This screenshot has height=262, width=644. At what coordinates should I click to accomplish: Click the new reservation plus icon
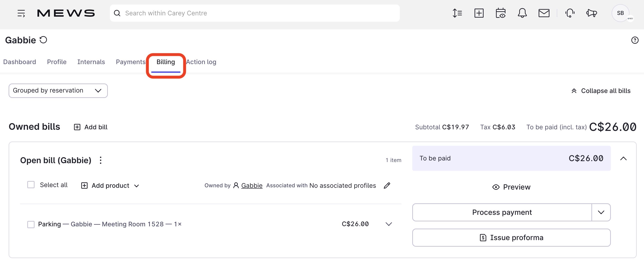coord(479,13)
